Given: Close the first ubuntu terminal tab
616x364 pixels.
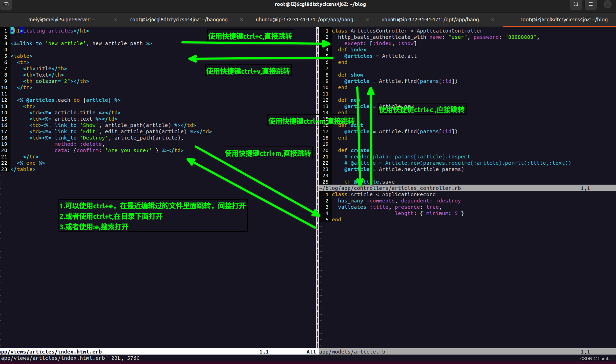Looking at the screenshot, I should coord(367,20).
